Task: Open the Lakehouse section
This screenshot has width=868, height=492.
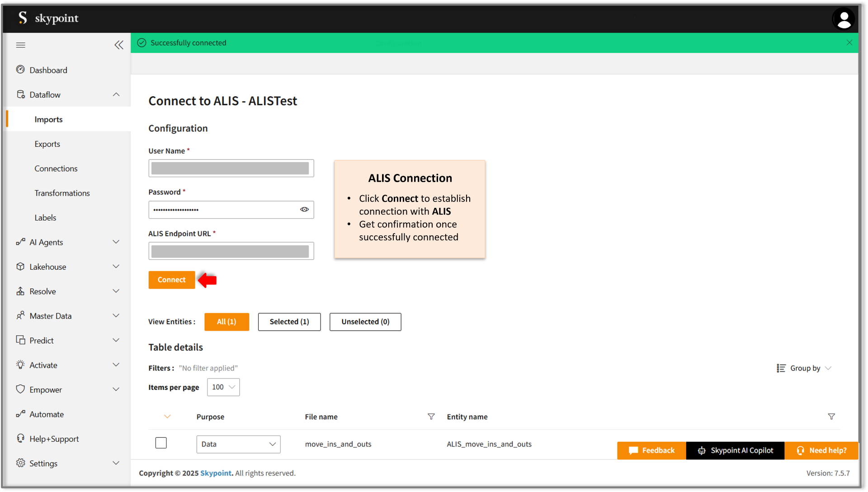Action: [x=47, y=267]
